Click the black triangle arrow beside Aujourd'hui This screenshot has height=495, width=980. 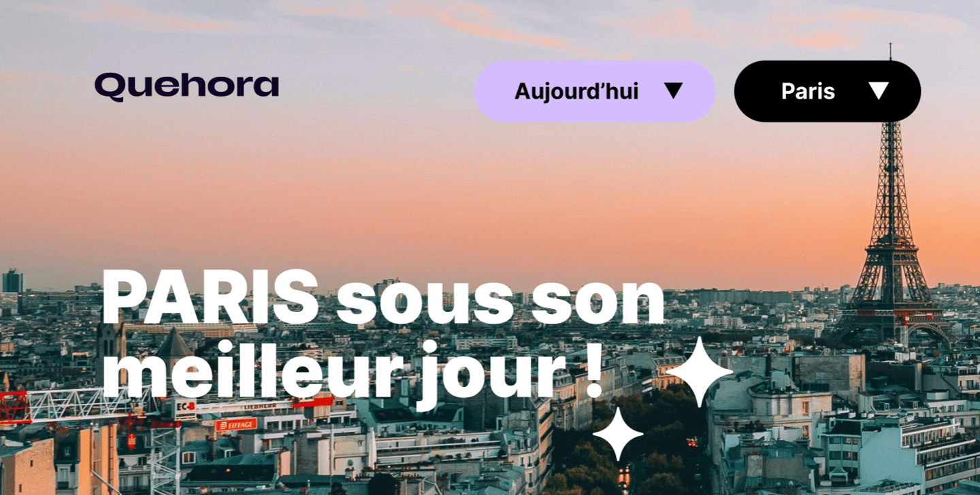point(673,90)
